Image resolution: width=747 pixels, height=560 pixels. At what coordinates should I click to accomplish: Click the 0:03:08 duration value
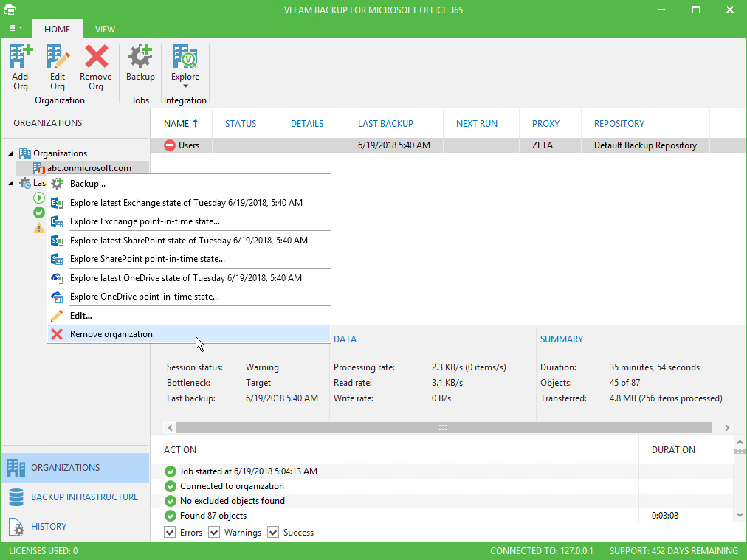pyautogui.click(x=665, y=516)
